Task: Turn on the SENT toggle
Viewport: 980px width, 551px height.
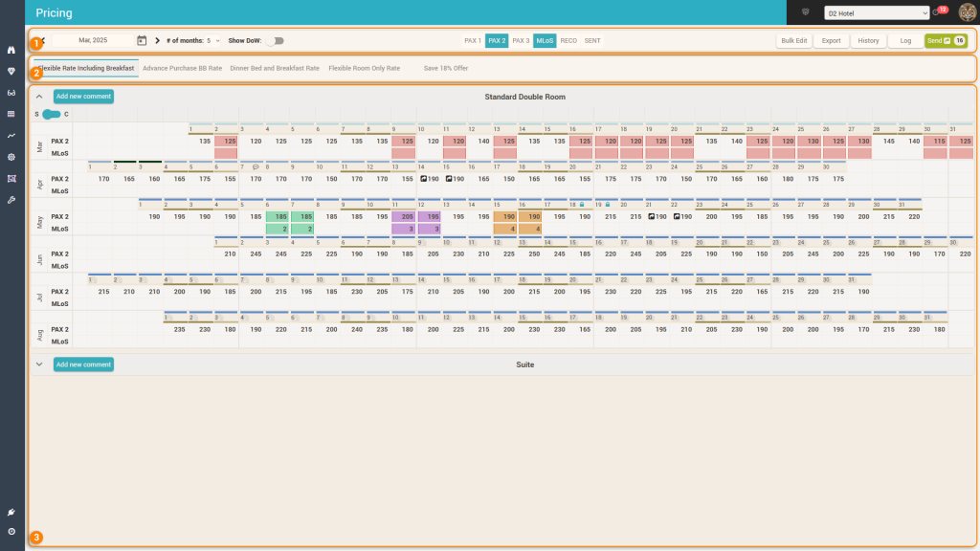Action: [592, 40]
